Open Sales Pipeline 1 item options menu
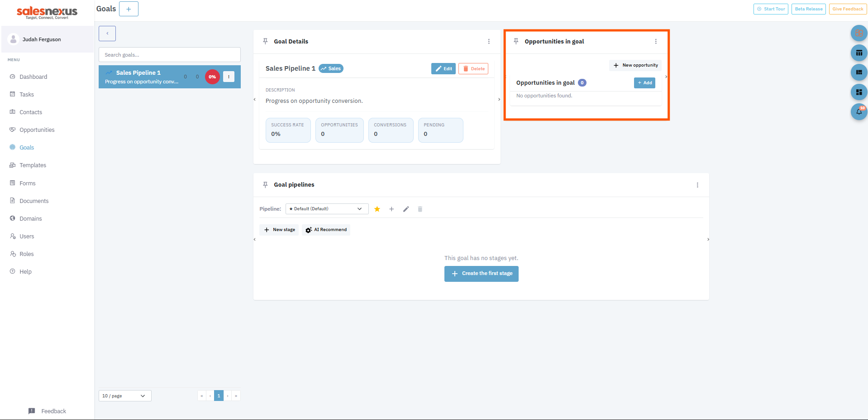This screenshot has height=420, width=868. (229, 77)
